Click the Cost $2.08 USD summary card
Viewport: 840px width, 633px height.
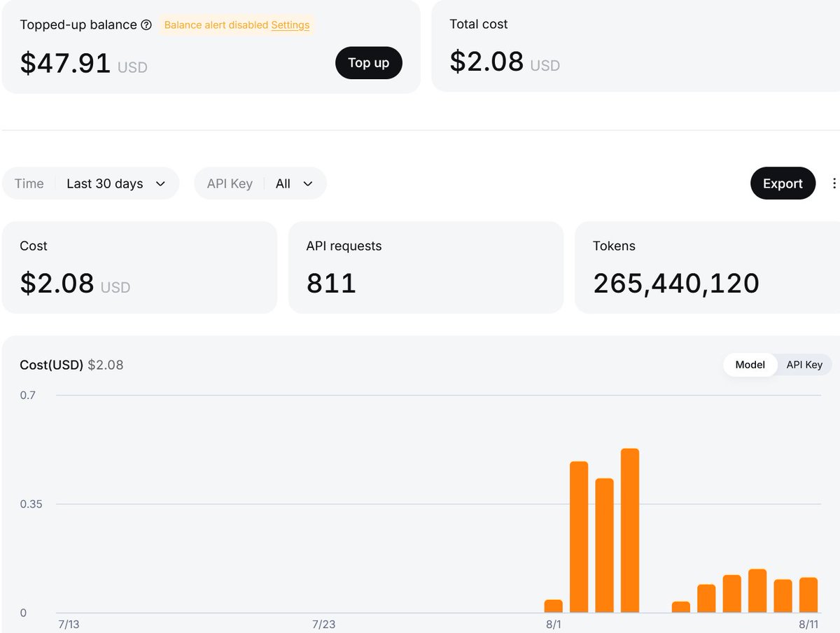click(140, 267)
